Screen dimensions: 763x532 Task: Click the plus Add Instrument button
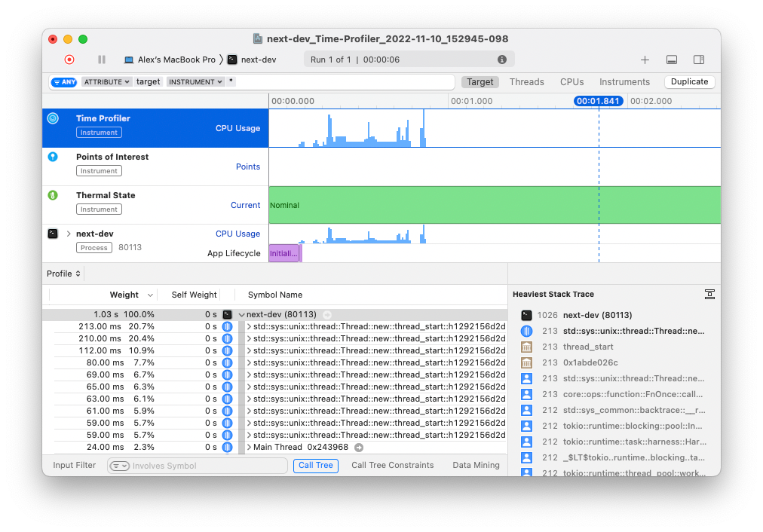click(x=645, y=60)
